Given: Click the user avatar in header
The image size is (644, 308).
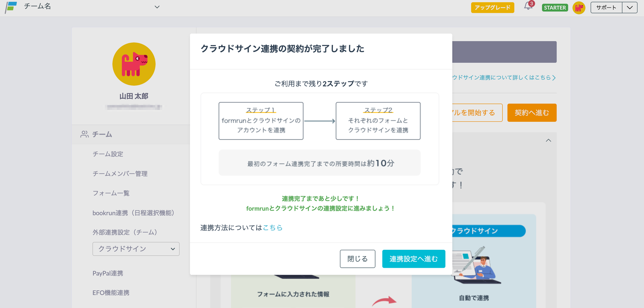Looking at the screenshot, I should [579, 8].
